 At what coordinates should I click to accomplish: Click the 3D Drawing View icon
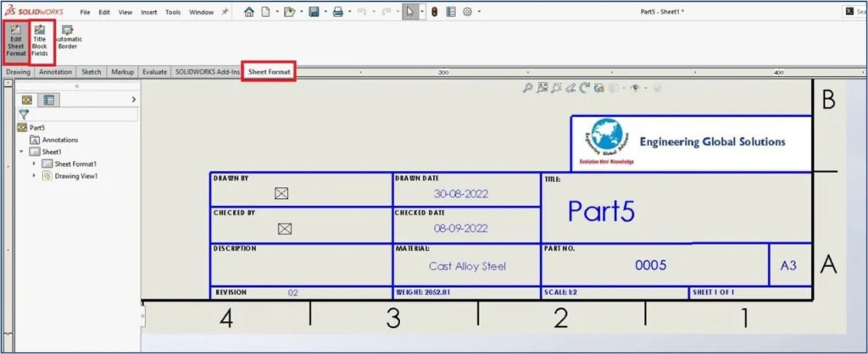[598, 87]
